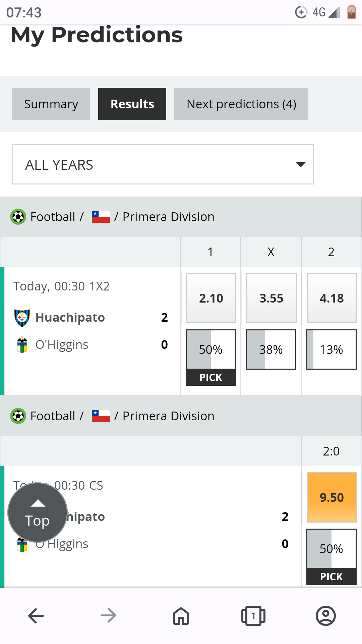The image size is (362, 644).
Task: Click the 38% draw percentage bar
Action: pyautogui.click(x=271, y=350)
